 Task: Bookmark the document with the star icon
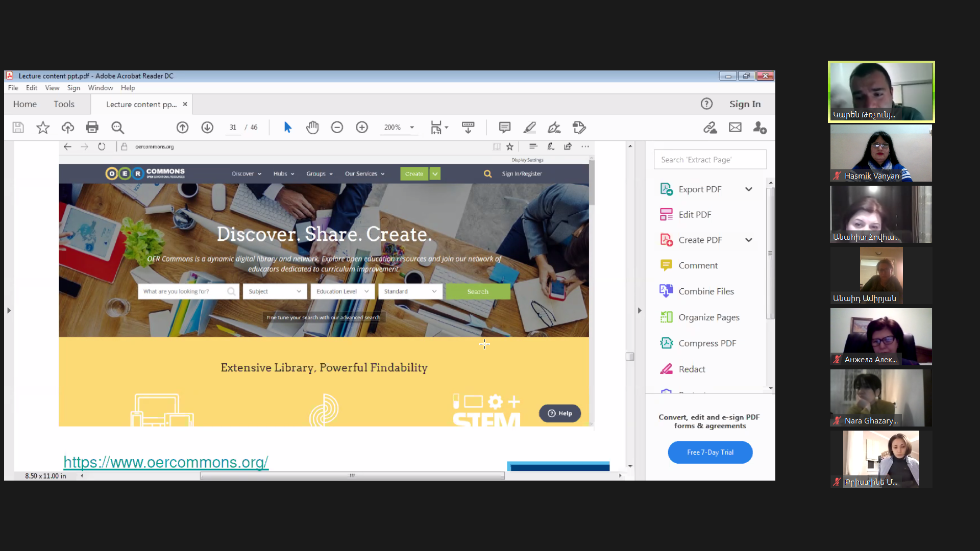pyautogui.click(x=43, y=128)
